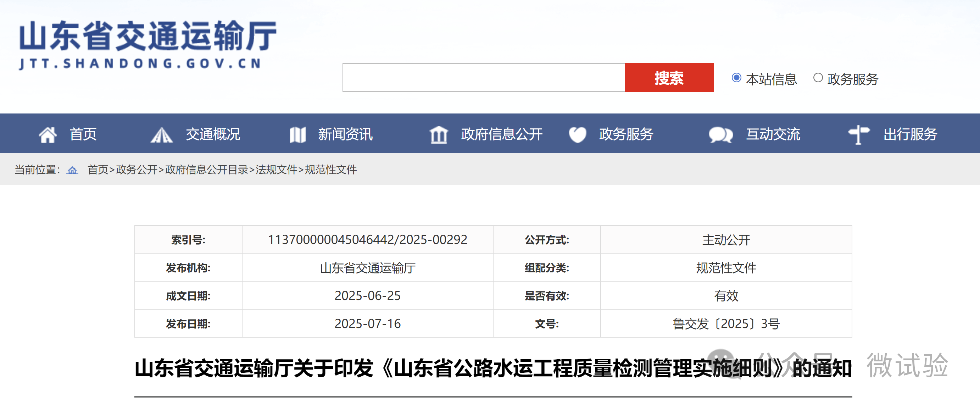The width and height of the screenshot is (980, 405).
Task: Click the signpost icon beside 出行服务
Action: click(859, 135)
